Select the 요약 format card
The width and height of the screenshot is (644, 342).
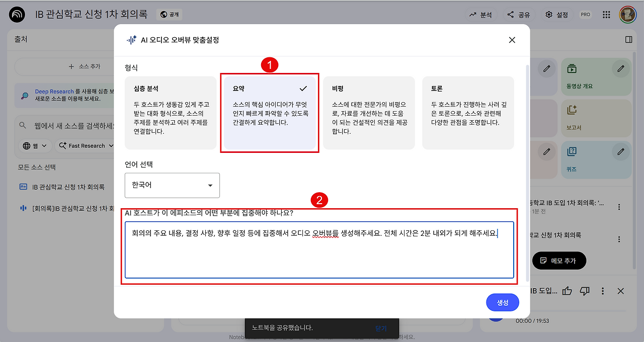[x=270, y=113]
